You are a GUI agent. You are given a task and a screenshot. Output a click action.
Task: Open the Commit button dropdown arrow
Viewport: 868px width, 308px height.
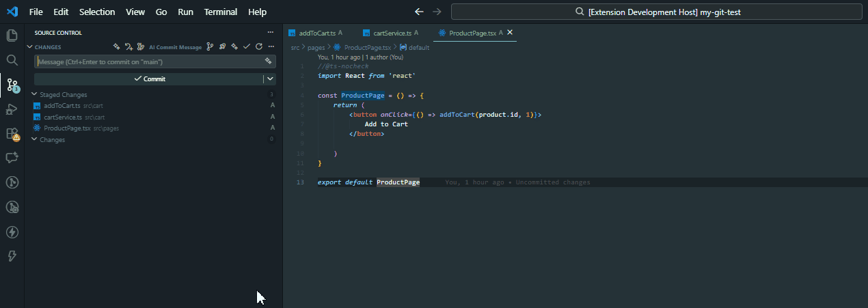click(x=270, y=79)
